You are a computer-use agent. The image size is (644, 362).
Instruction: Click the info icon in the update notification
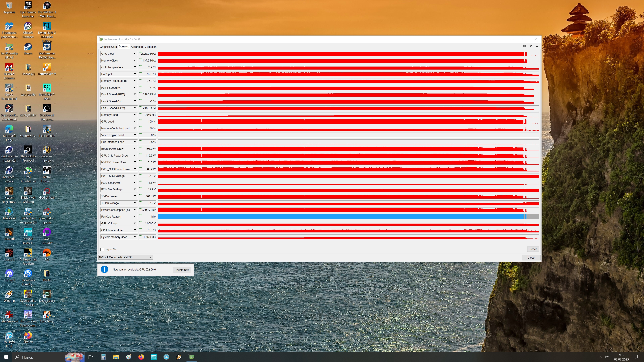104,269
